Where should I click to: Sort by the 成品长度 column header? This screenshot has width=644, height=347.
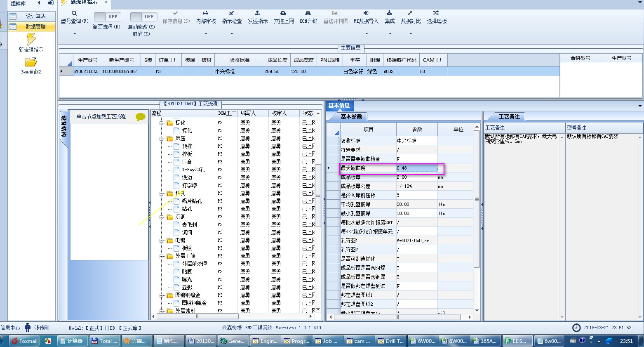(277, 60)
